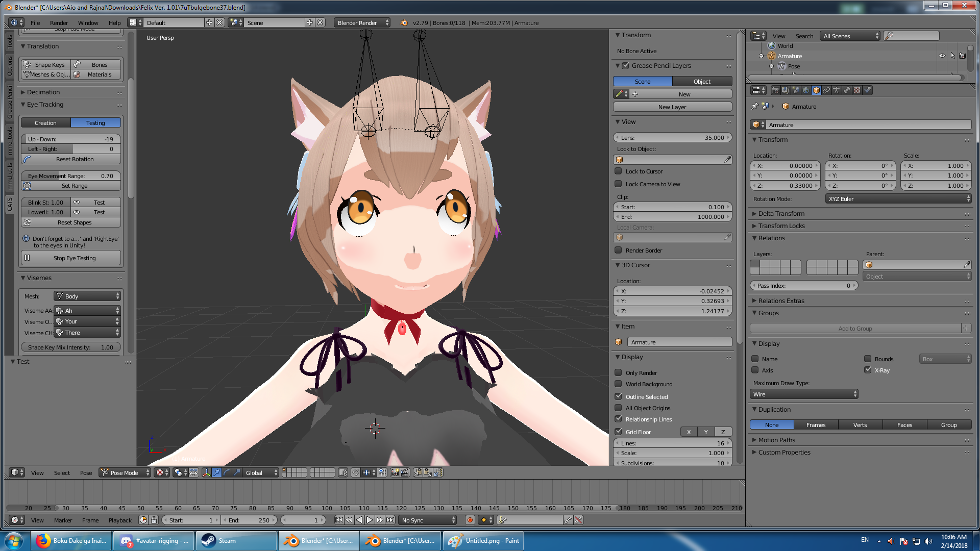This screenshot has height=551, width=980.
Task: Uncheck the X-Ray display checkbox
Action: pos(868,370)
